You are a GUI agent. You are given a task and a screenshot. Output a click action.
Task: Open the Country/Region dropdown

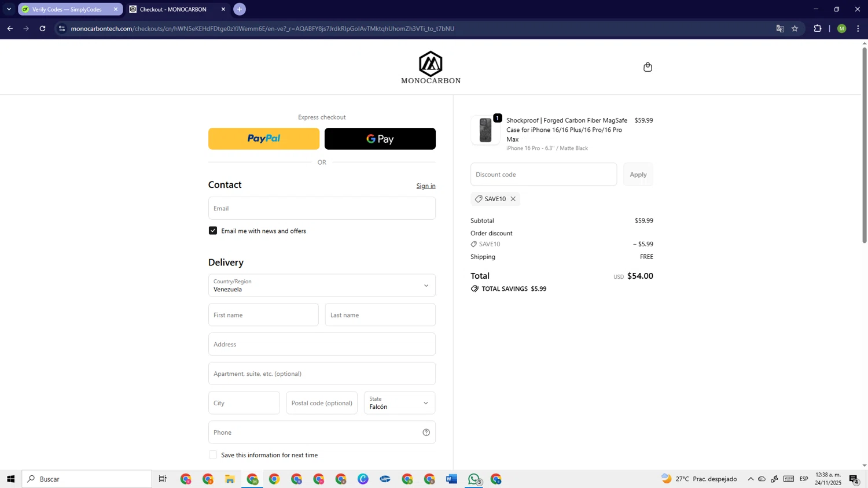322,286
